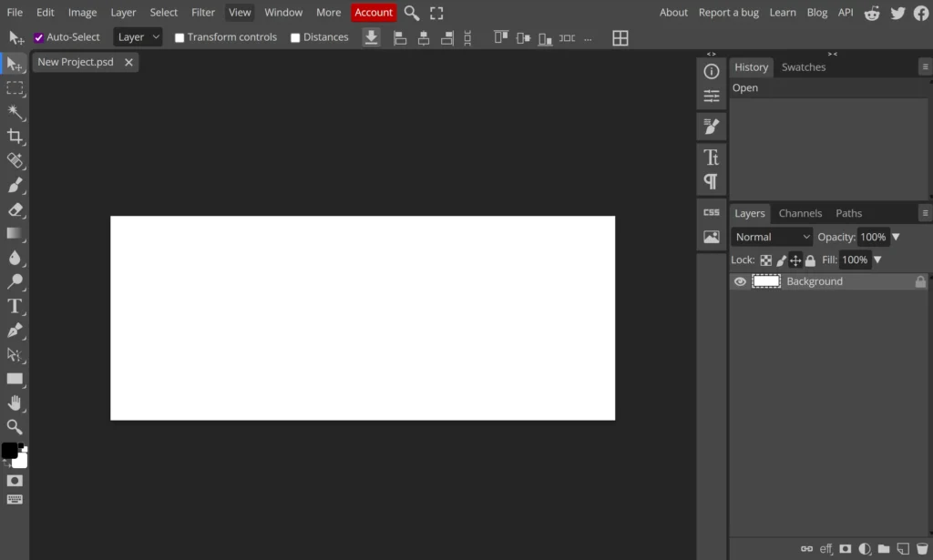Toggle the Auto-Select checkbox
The width and height of the screenshot is (933, 560).
pos(38,37)
